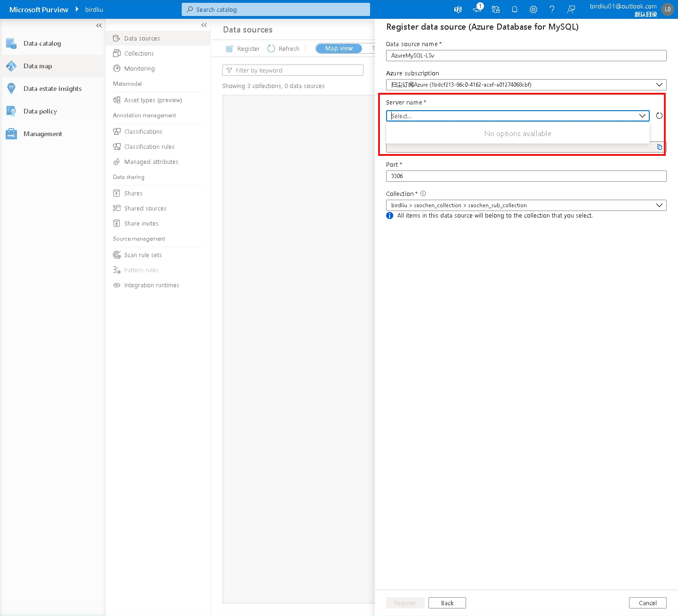Open Purview notifications bell
This screenshot has height=616, width=678.
[x=514, y=9]
